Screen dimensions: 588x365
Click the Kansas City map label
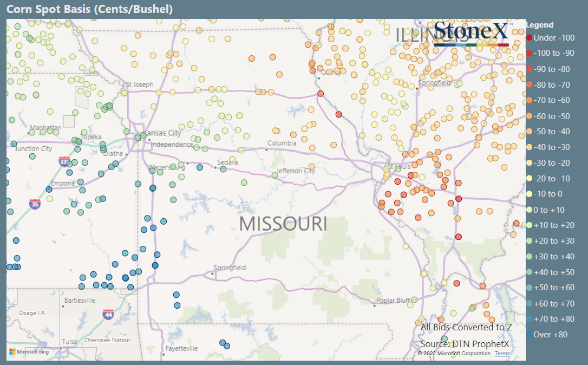pos(162,133)
